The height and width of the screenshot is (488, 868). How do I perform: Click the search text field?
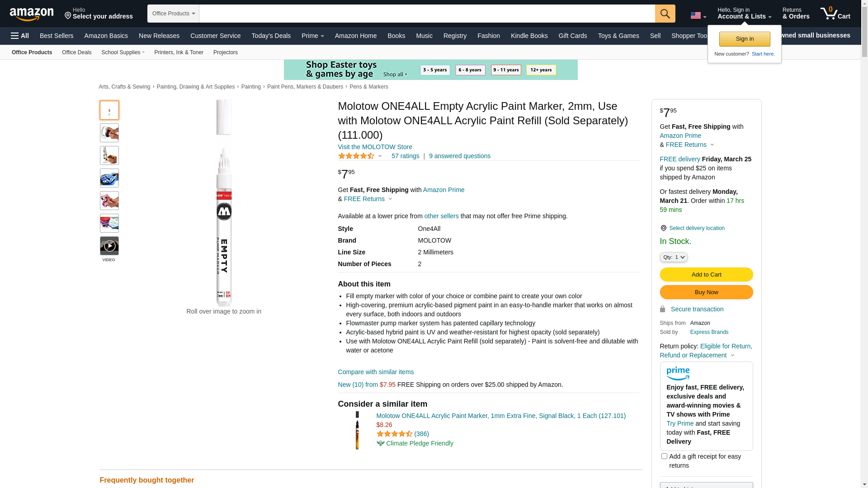[427, 14]
